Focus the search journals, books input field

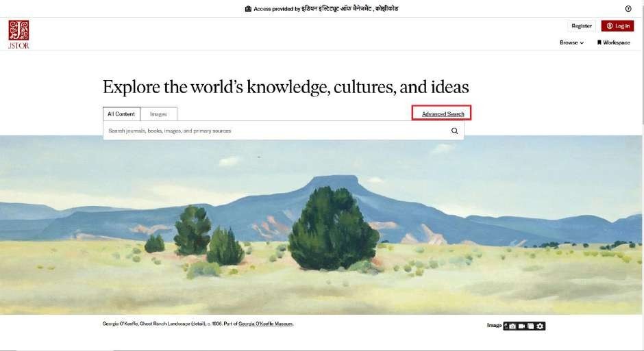275,131
